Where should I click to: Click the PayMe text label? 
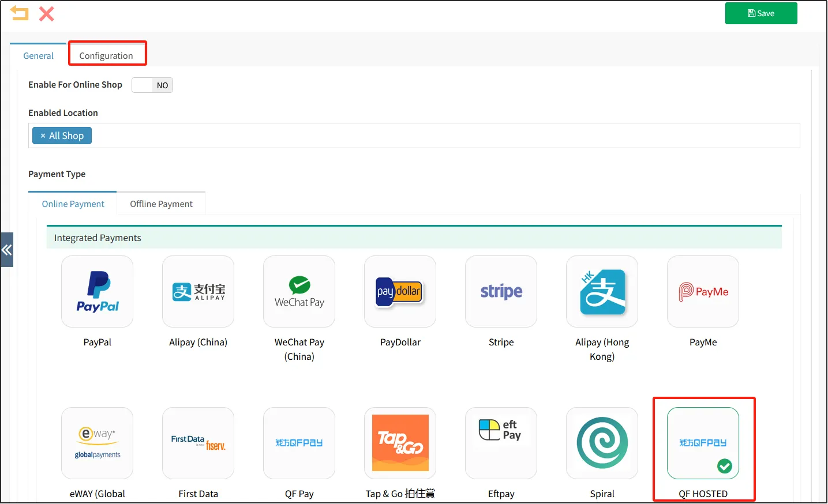coord(703,342)
